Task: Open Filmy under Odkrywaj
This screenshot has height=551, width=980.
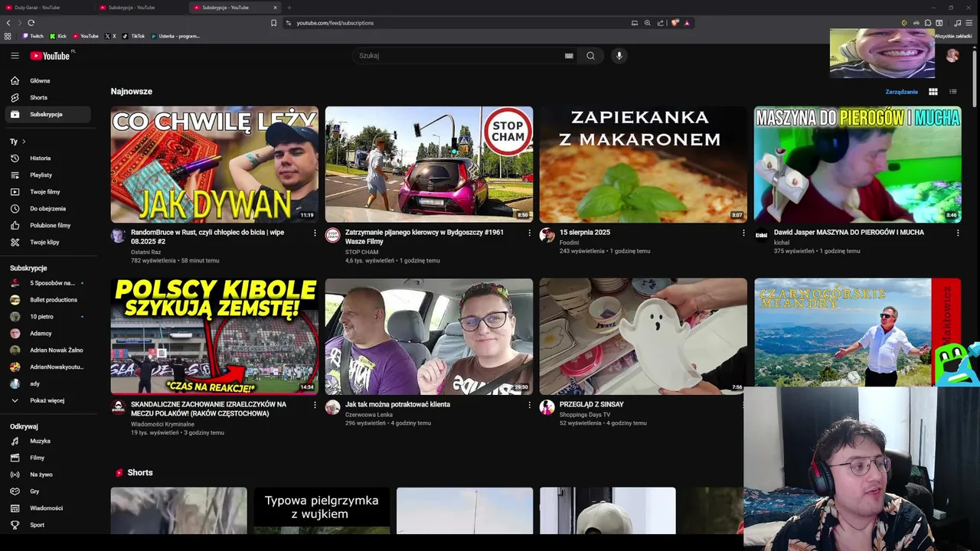Action: click(49, 458)
